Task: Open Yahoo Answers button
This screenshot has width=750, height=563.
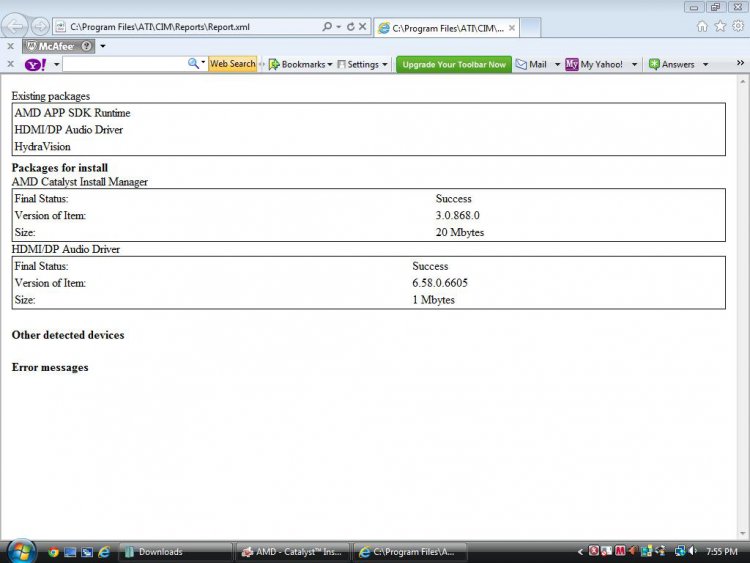Action: pyautogui.click(x=672, y=64)
